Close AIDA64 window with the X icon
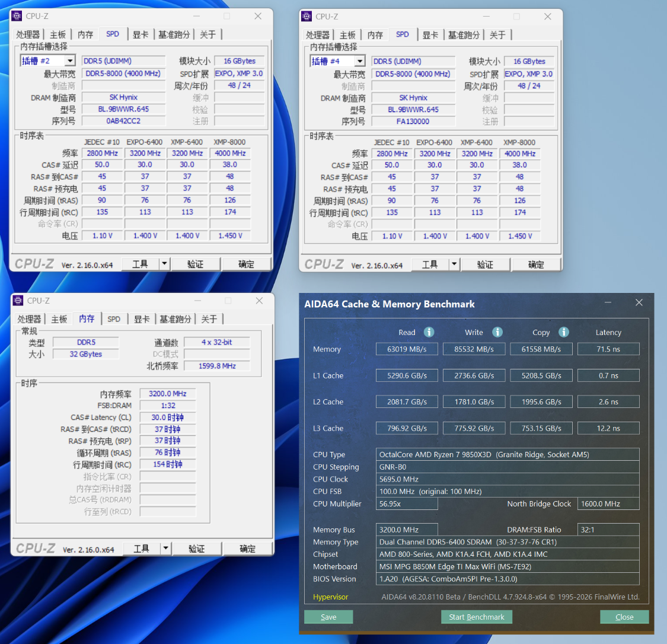The height and width of the screenshot is (644, 667). click(639, 302)
